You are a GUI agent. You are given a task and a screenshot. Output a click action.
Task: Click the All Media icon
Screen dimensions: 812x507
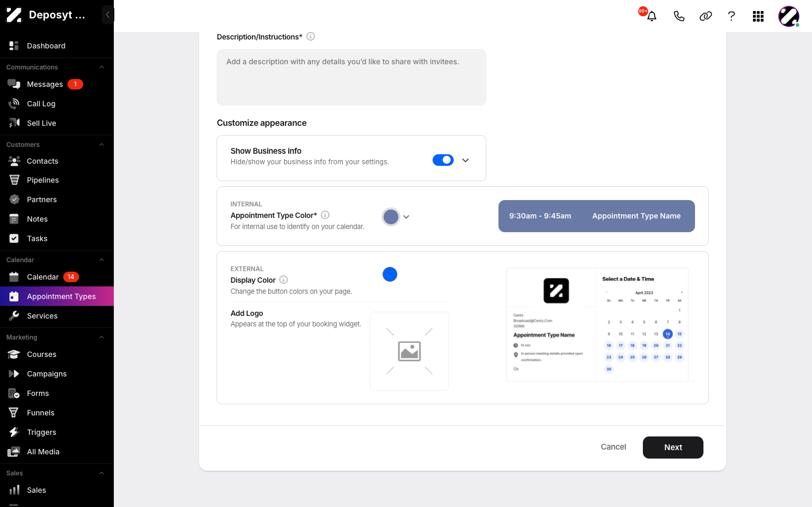click(14, 452)
